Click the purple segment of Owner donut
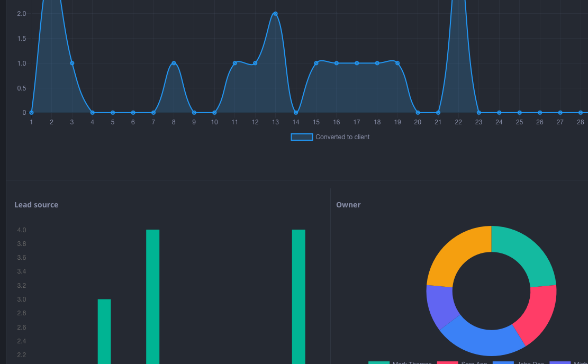This screenshot has width=588, height=364. tap(439, 307)
